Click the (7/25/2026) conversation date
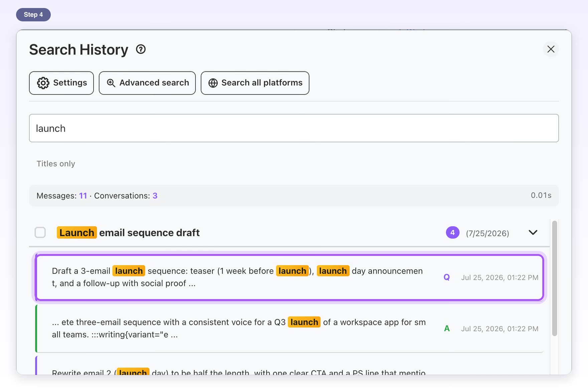The image size is (588, 391). [487, 233]
